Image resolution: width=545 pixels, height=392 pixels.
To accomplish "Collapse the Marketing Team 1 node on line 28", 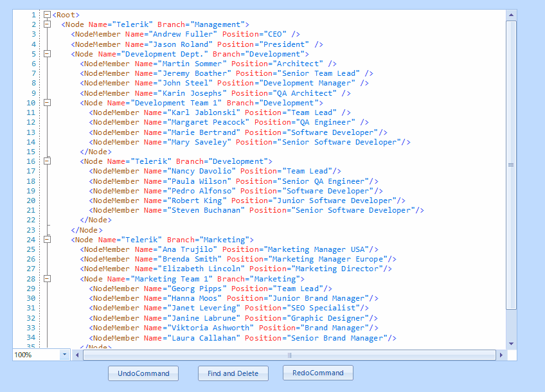I will (x=48, y=279).
